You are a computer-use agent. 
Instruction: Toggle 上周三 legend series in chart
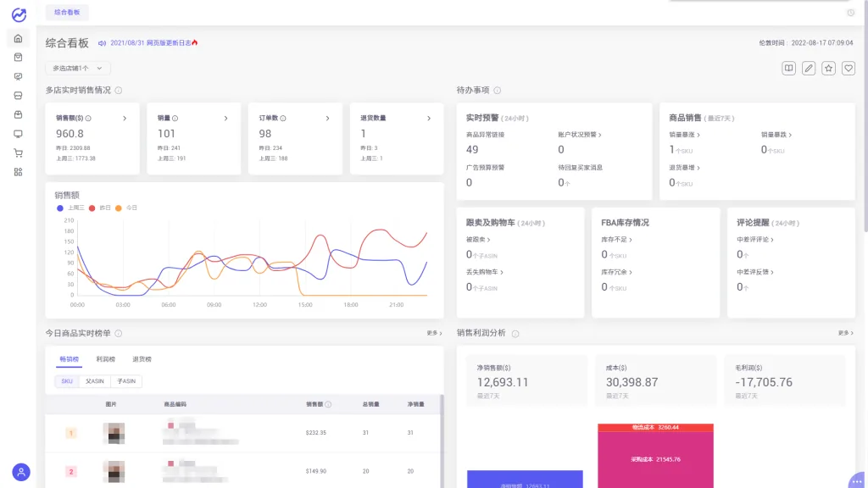point(70,208)
